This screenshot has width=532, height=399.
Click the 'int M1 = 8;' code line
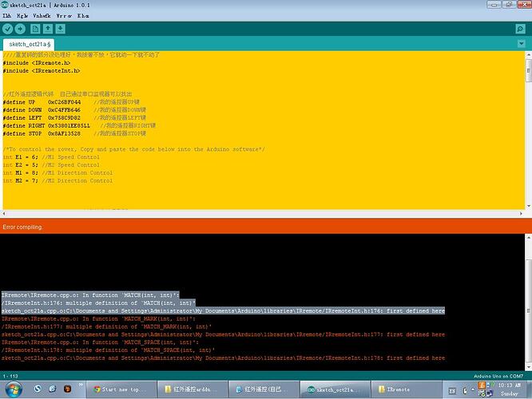coord(58,172)
